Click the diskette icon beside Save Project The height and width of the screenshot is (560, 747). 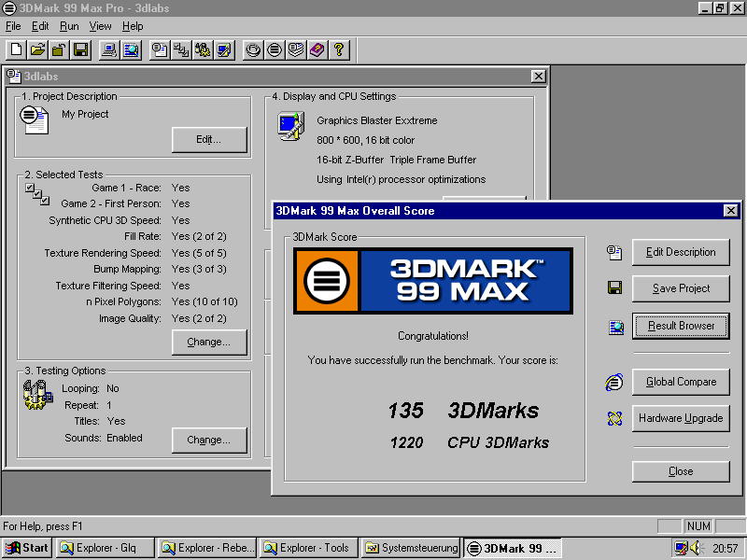[x=613, y=287]
